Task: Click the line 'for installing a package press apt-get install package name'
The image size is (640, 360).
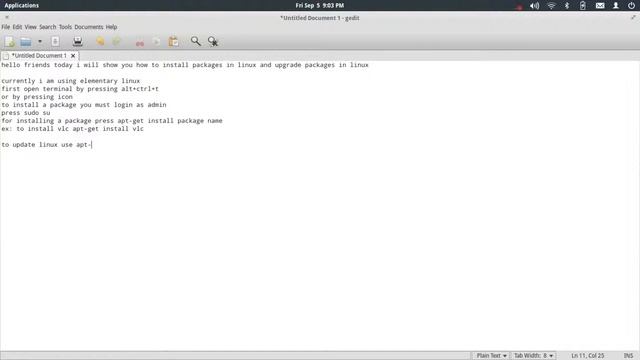Action: [112, 120]
